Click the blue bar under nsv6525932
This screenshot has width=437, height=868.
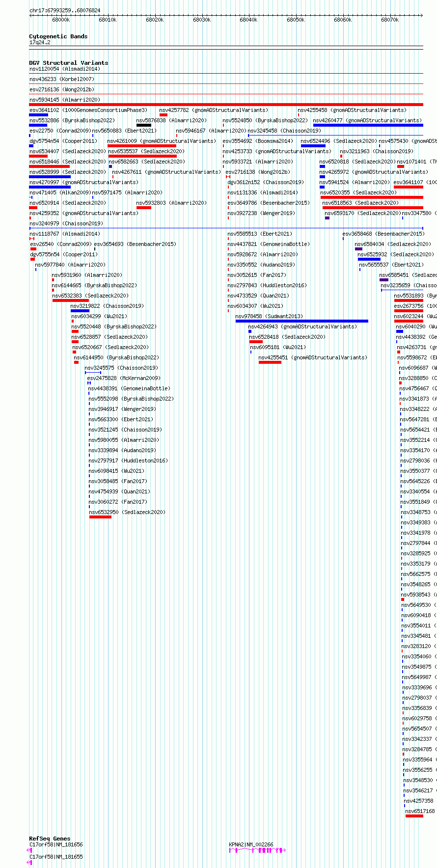coord(369,259)
